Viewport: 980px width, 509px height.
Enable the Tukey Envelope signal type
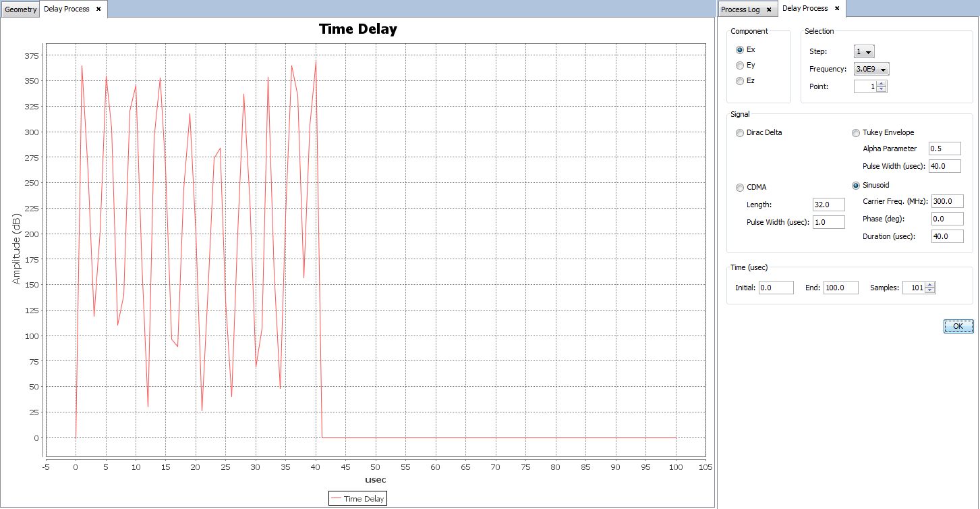pyautogui.click(x=856, y=133)
